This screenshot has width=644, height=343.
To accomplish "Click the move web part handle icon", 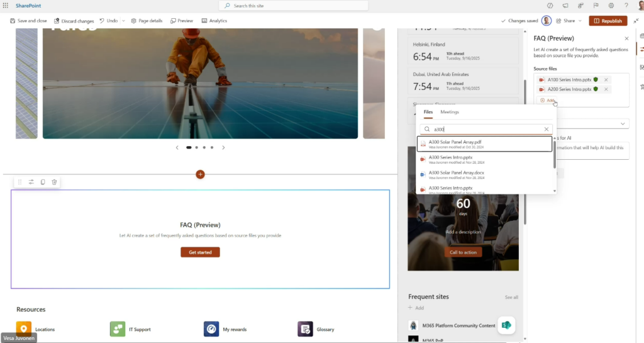I will pos(19,182).
